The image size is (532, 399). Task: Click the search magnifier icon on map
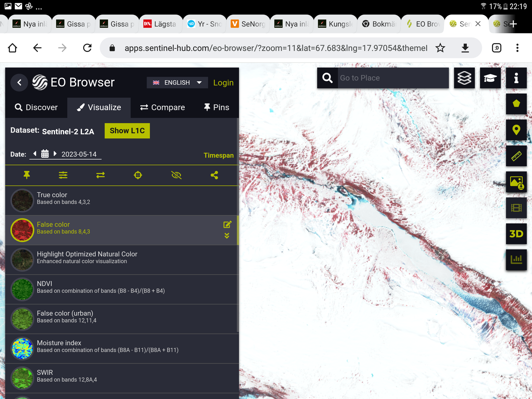327,78
